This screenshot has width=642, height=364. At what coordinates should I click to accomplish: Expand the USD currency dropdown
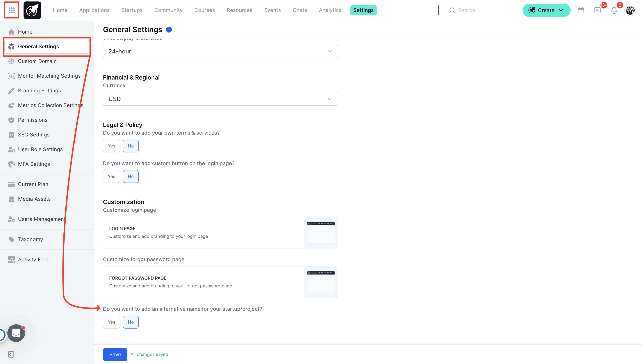point(220,99)
